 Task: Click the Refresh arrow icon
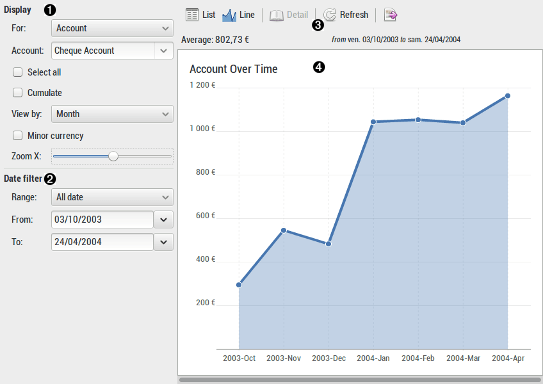[329, 15]
